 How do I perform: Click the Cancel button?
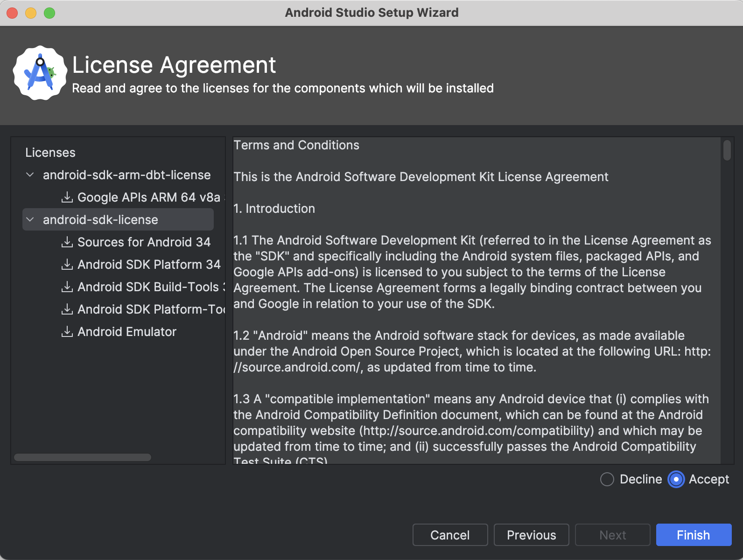tap(450, 535)
